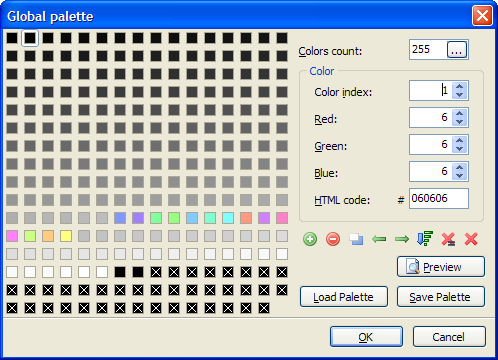
Task: Decrease Color index with down arrow
Action: point(460,95)
